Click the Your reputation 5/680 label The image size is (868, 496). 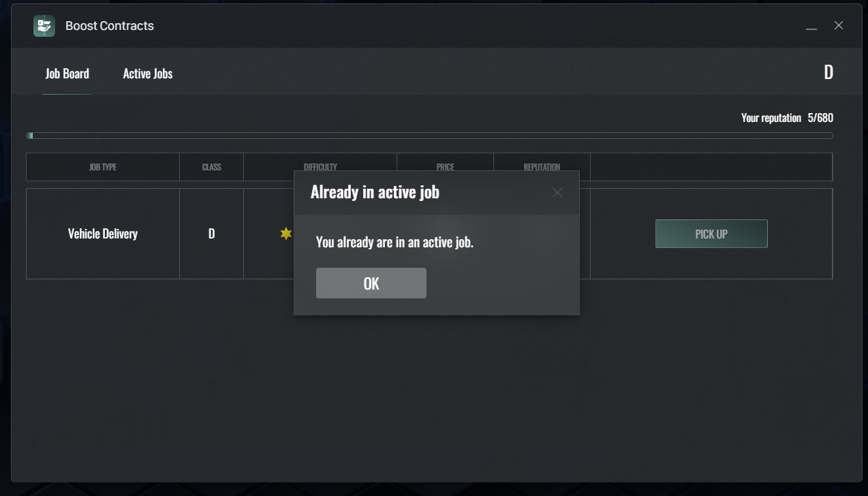pos(786,117)
